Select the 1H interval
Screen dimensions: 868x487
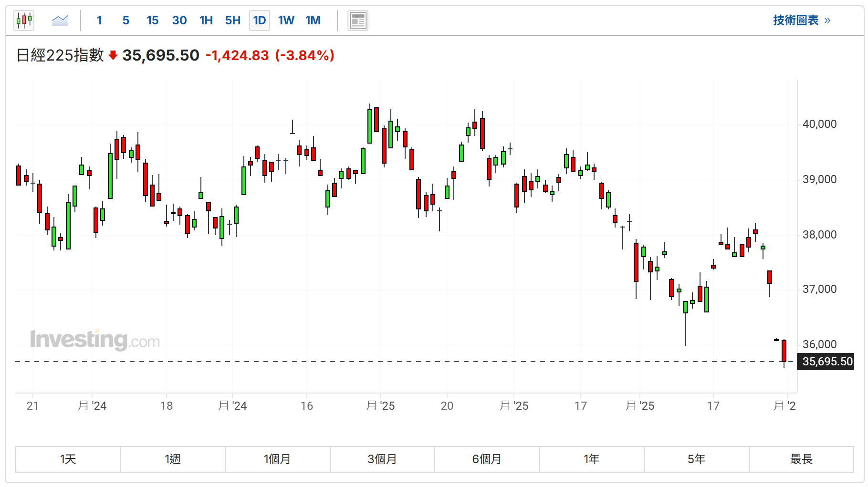tap(206, 21)
